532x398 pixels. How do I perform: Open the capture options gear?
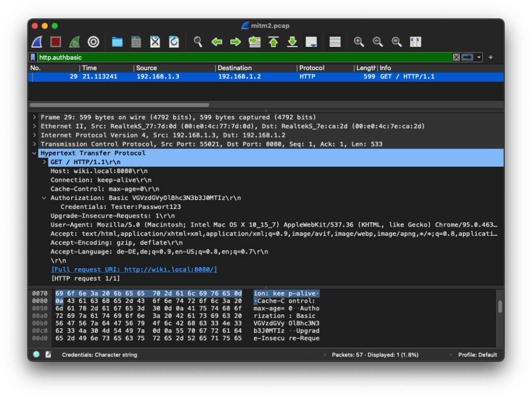click(x=93, y=42)
